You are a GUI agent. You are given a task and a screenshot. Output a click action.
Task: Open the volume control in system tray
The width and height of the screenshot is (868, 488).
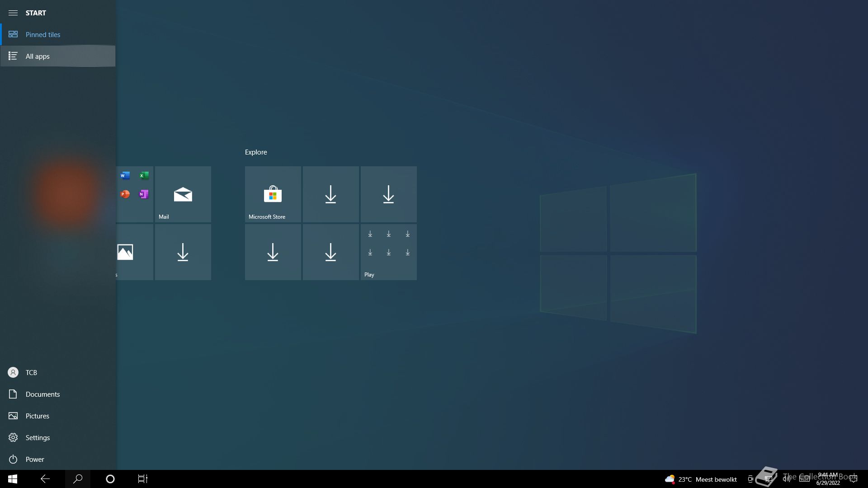786,479
